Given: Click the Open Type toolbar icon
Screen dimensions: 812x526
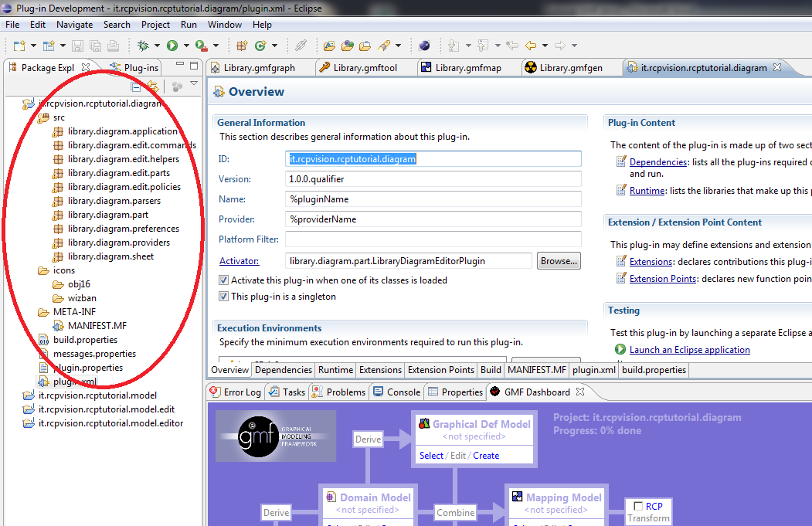Looking at the screenshot, I should (329, 46).
